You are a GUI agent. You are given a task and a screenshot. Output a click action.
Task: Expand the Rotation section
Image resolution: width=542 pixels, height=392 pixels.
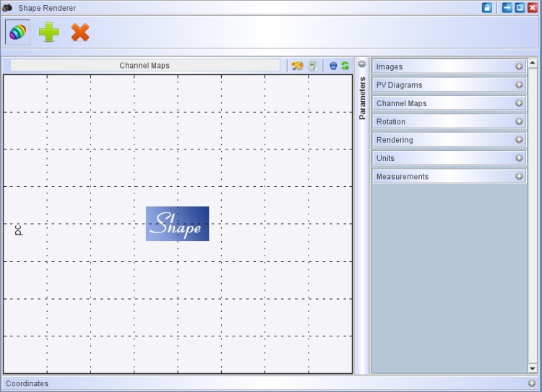[519, 121]
